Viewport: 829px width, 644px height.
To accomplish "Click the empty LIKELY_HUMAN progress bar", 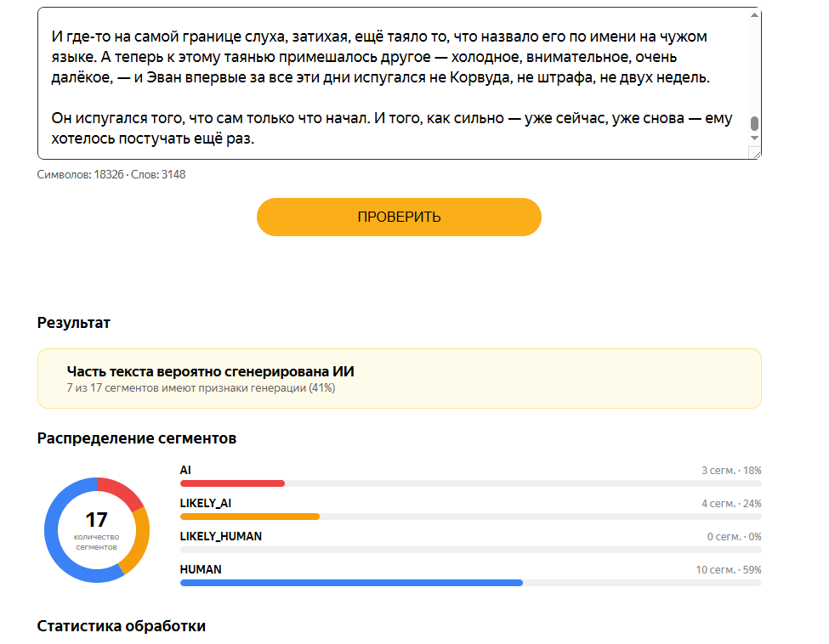I will coord(470,550).
